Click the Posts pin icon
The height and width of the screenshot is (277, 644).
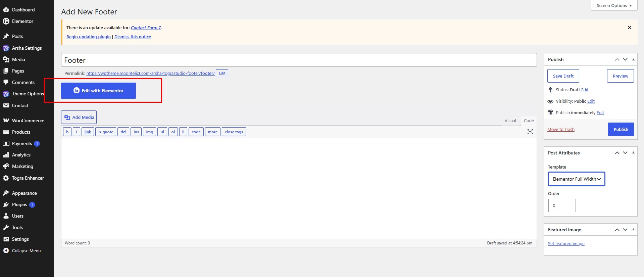tap(6, 36)
